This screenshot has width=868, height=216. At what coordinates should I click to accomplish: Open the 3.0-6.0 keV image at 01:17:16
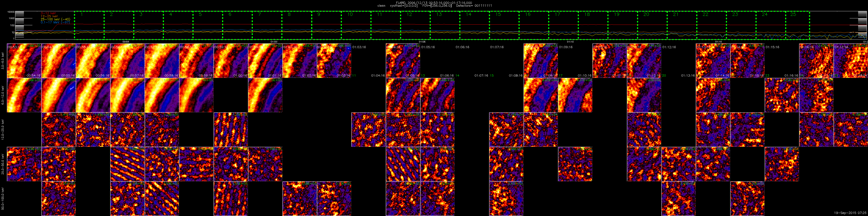point(851,61)
